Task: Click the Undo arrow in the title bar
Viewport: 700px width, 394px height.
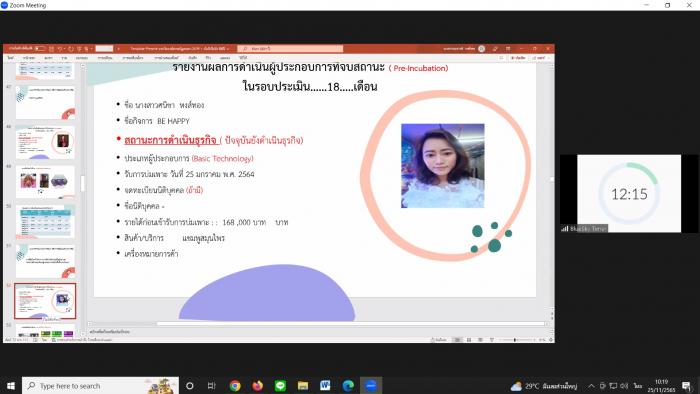Action: click(x=59, y=48)
